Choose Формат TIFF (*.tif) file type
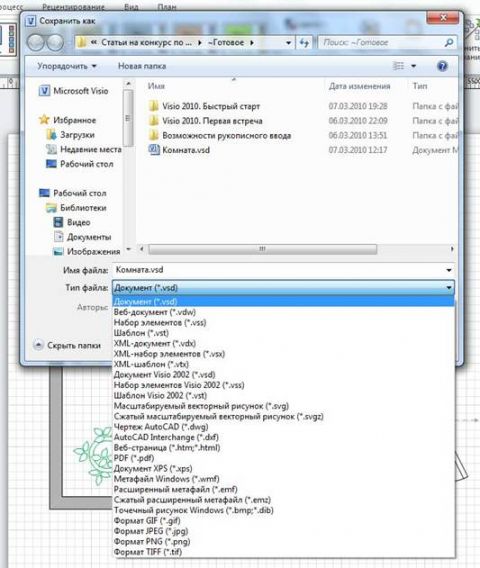This screenshot has width=480, height=568. pyautogui.click(x=284, y=552)
